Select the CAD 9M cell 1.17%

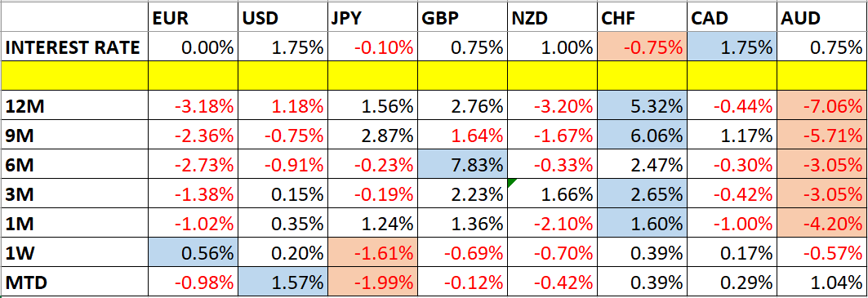tap(732, 135)
